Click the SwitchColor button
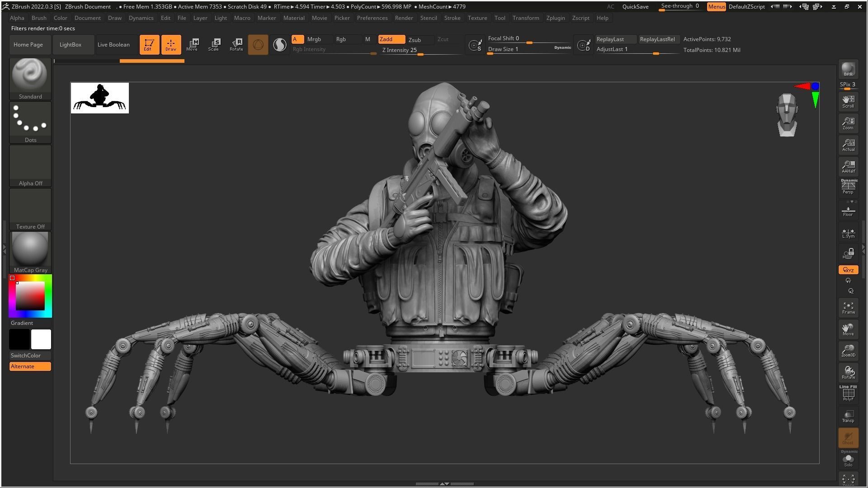The height and width of the screenshot is (488, 868). [x=30, y=356]
